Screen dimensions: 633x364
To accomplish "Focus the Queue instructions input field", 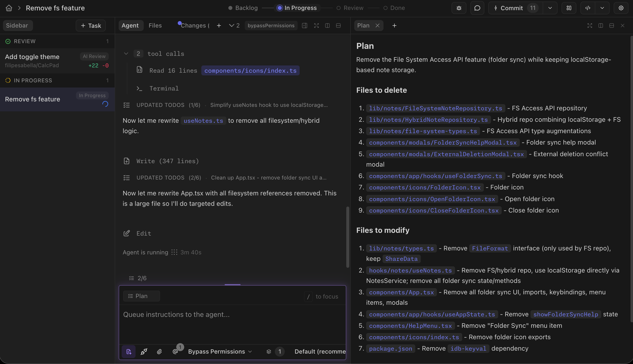I will click(232, 324).
